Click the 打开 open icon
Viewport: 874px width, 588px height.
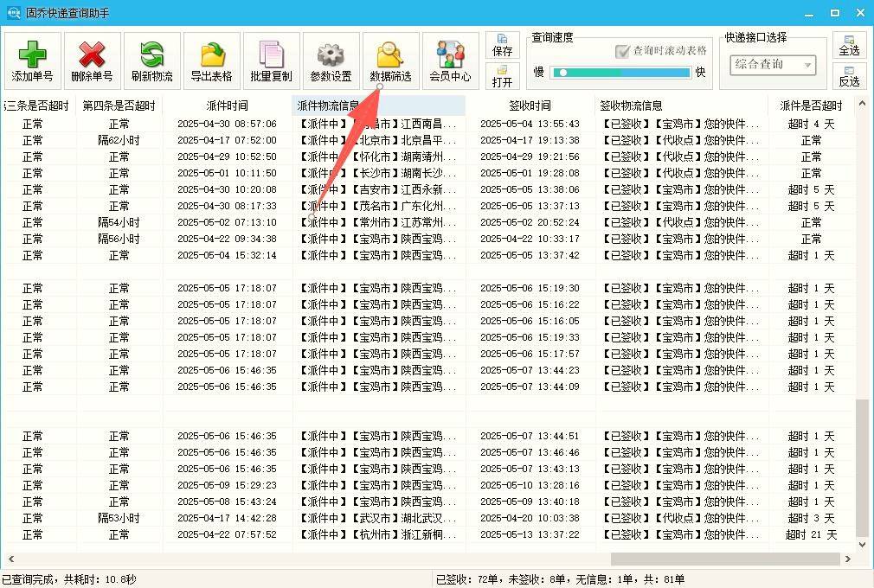click(x=502, y=78)
